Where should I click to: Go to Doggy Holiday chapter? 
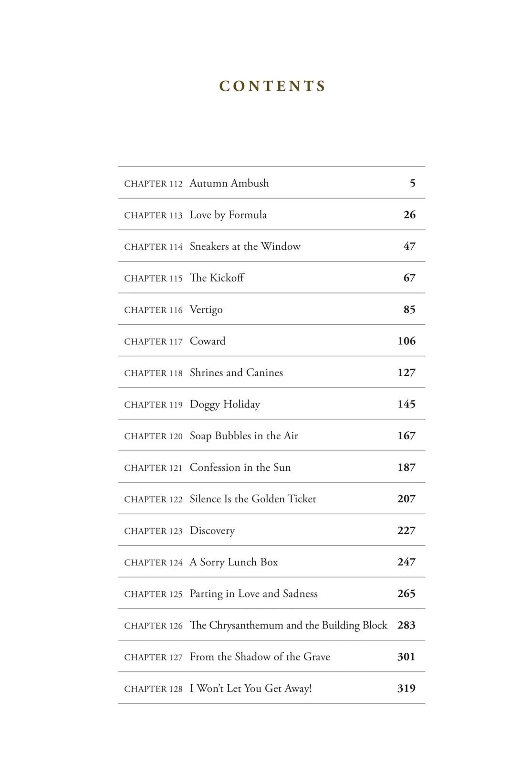(271, 404)
